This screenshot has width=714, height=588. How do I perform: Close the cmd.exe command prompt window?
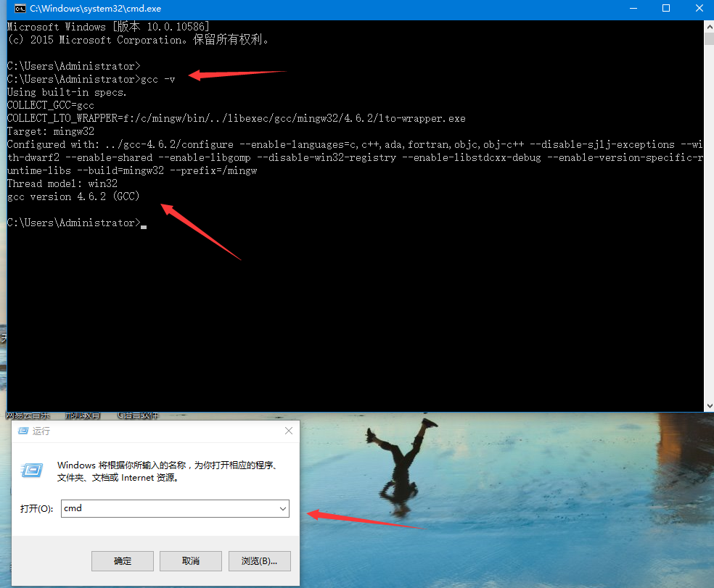click(699, 9)
